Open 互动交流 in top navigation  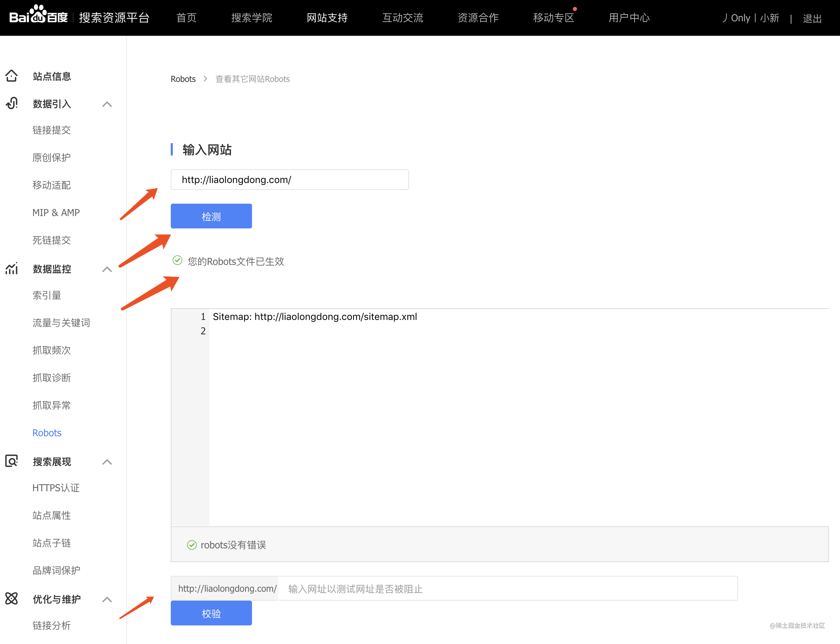(403, 18)
